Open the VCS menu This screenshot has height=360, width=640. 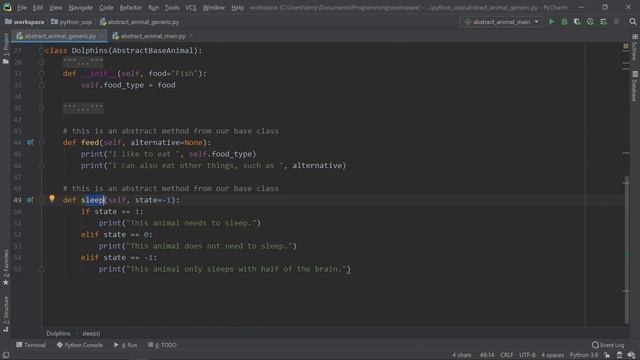191,7
